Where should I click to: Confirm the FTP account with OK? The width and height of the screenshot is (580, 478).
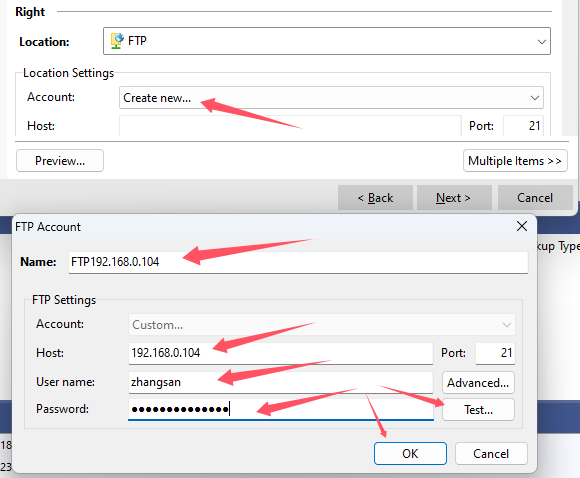coord(410,454)
